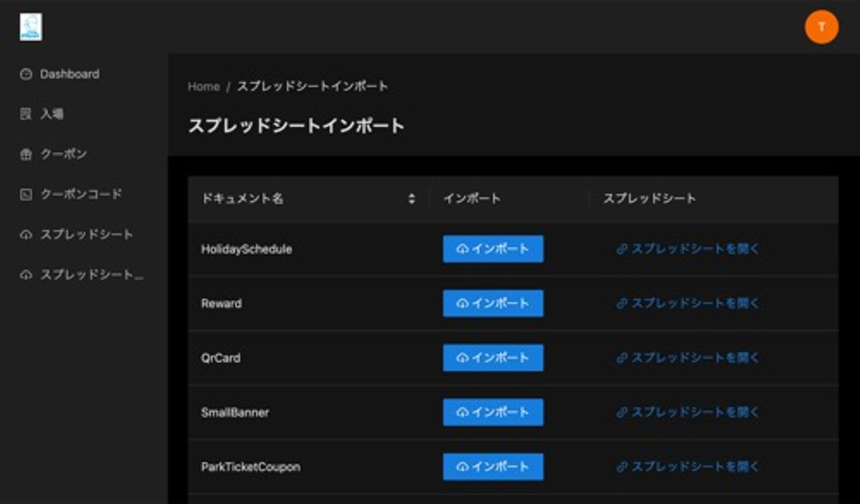Screen dimensions: 860x504
Task: Import the ParkTicketCoupon document
Action: click(x=493, y=466)
